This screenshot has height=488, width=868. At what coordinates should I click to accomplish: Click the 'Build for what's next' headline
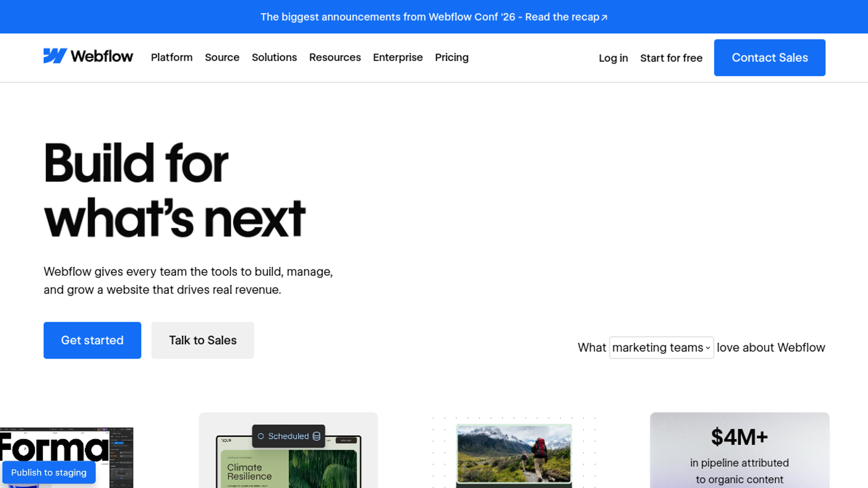click(x=175, y=190)
